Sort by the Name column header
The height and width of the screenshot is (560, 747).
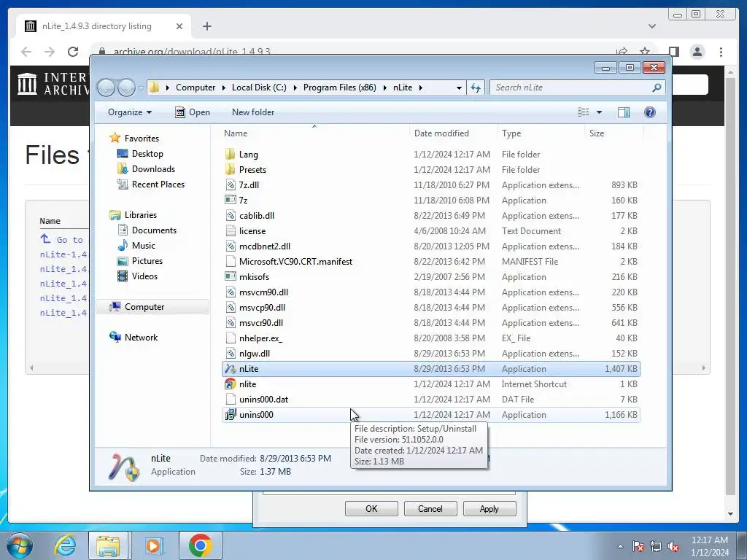(314, 133)
